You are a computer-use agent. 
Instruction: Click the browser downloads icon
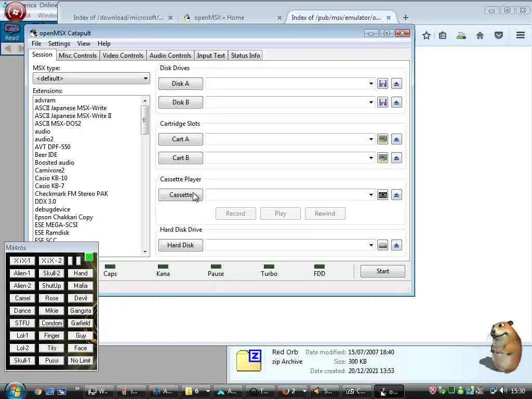coord(461,35)
